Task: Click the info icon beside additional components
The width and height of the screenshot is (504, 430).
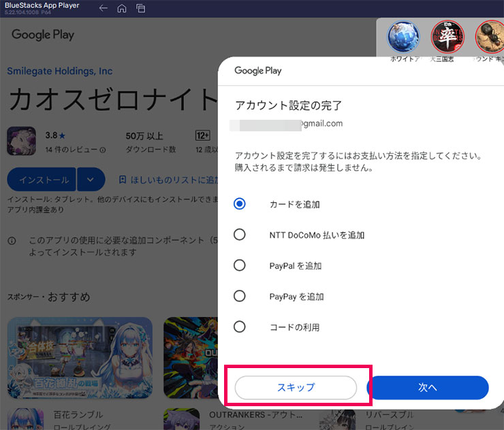Action: pos(12,241)
